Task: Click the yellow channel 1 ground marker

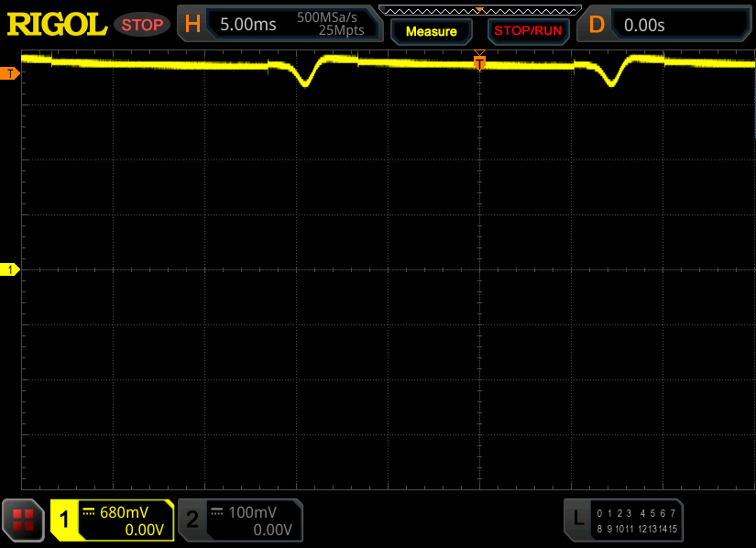Action: (10, 269)
